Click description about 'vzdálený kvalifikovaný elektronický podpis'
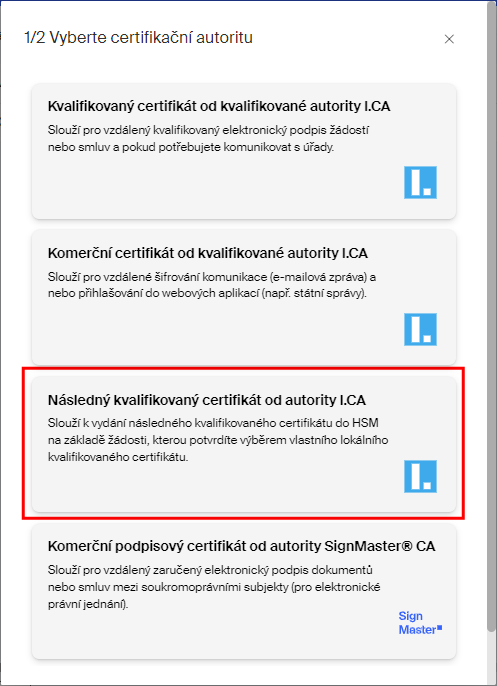Screen dimensions: 497x686 pyautogui.click(x=209, y=139)
